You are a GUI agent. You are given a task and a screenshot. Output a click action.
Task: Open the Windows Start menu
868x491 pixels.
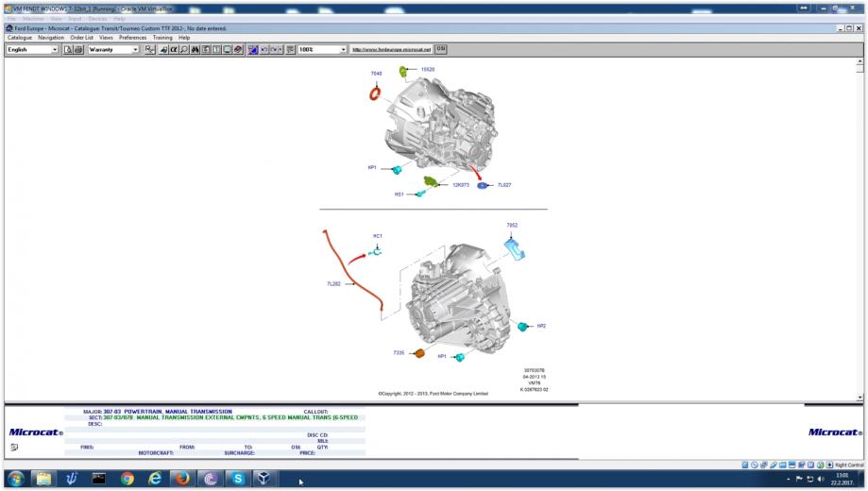click(15, 479)
